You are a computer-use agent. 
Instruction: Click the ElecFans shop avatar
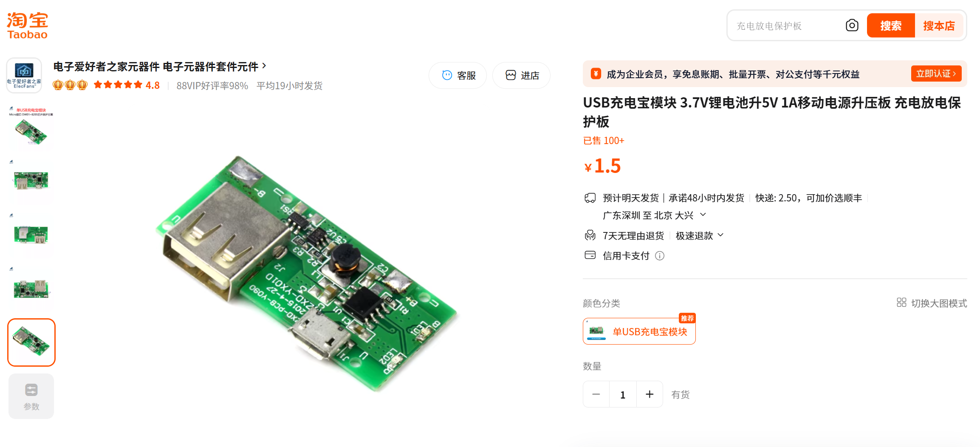[24, 75]
